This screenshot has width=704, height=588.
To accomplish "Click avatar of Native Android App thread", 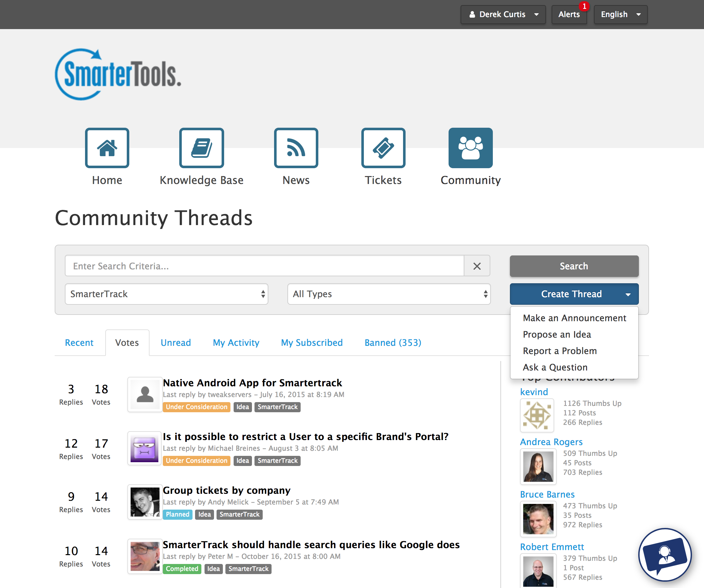I will 145,394.
